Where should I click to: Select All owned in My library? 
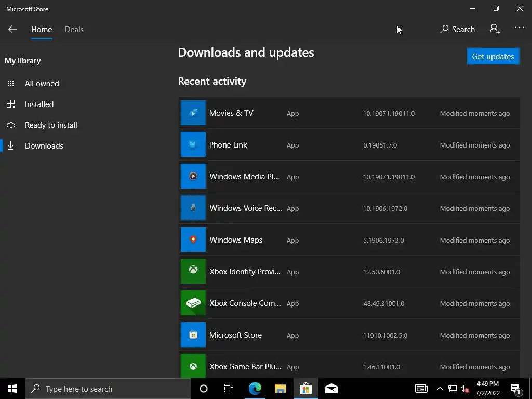42,84
